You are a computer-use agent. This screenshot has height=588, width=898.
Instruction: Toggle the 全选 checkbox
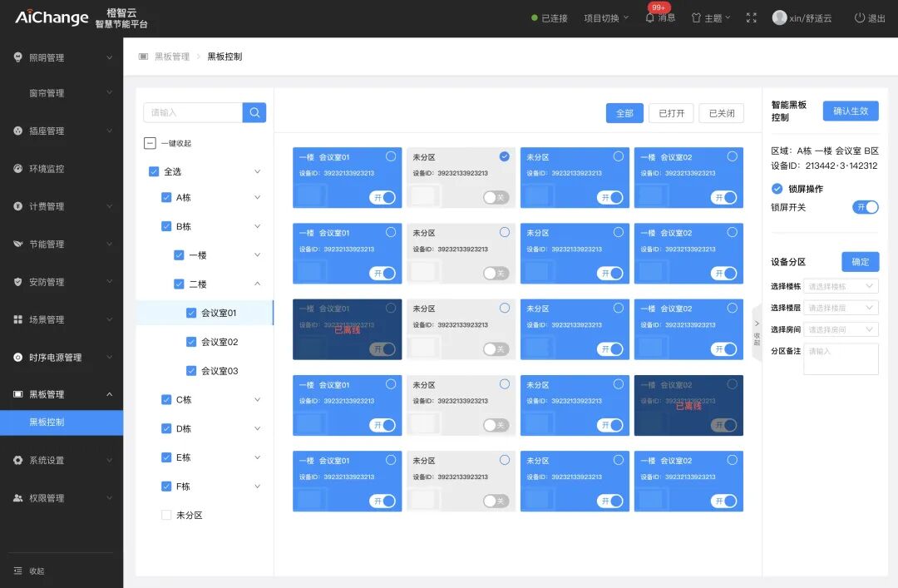point(154,171)
